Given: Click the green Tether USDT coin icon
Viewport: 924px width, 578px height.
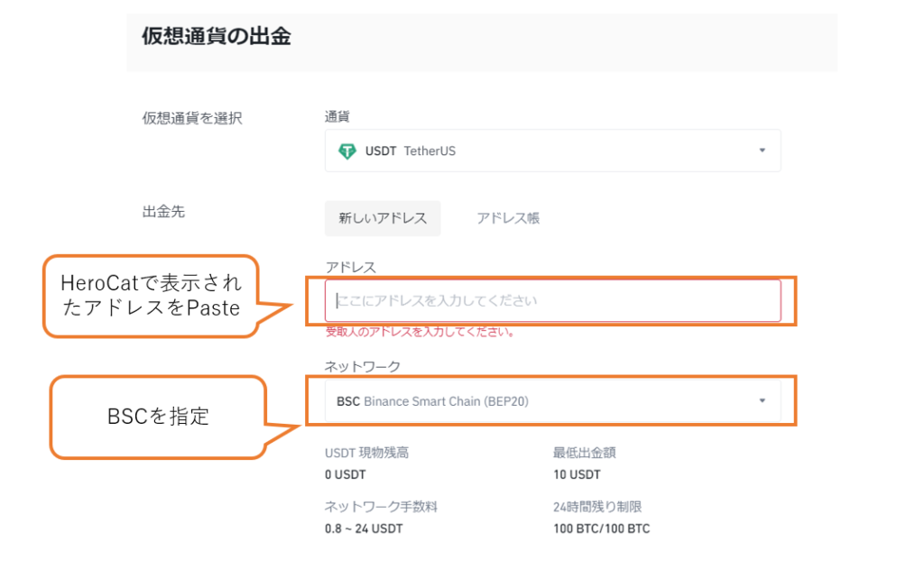Looking at the screenshot, I should (347, 151).
